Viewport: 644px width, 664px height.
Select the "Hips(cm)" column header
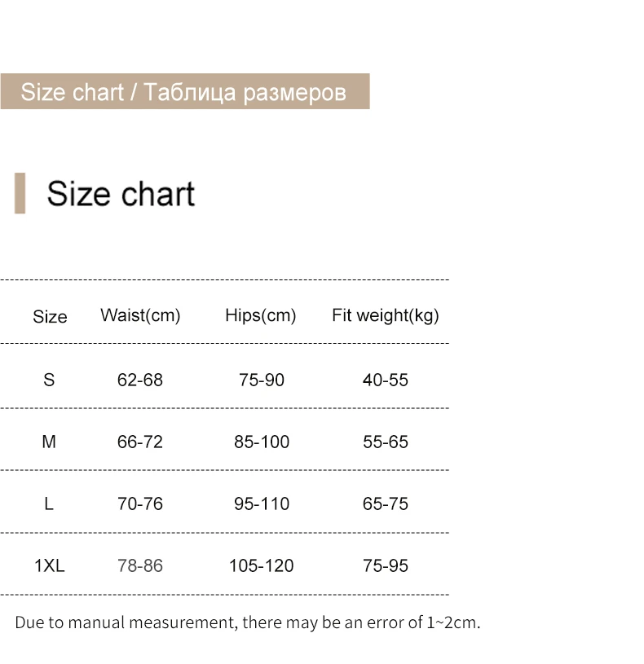coord(260,315)
